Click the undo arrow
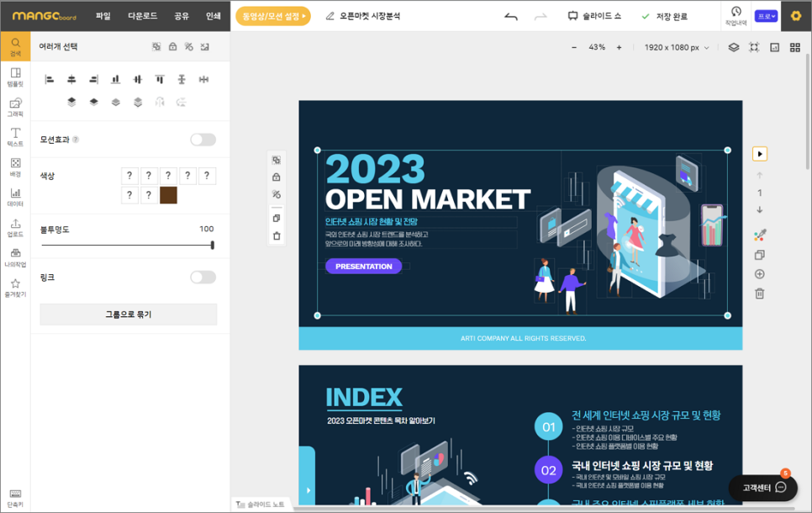812x513 pixels. [x=510, y=17]
